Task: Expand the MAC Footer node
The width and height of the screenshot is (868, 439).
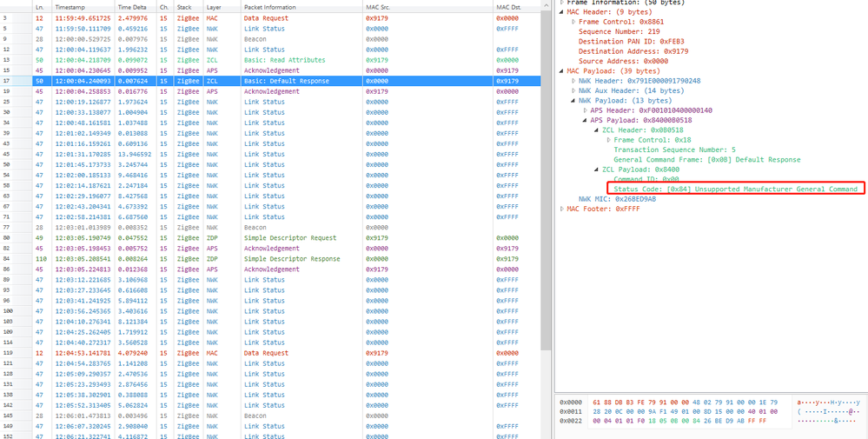Action: (x=562, y=209)
